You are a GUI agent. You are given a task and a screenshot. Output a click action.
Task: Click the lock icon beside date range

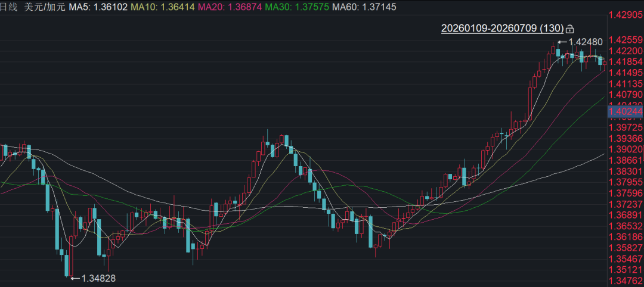(x=569, y=29)
